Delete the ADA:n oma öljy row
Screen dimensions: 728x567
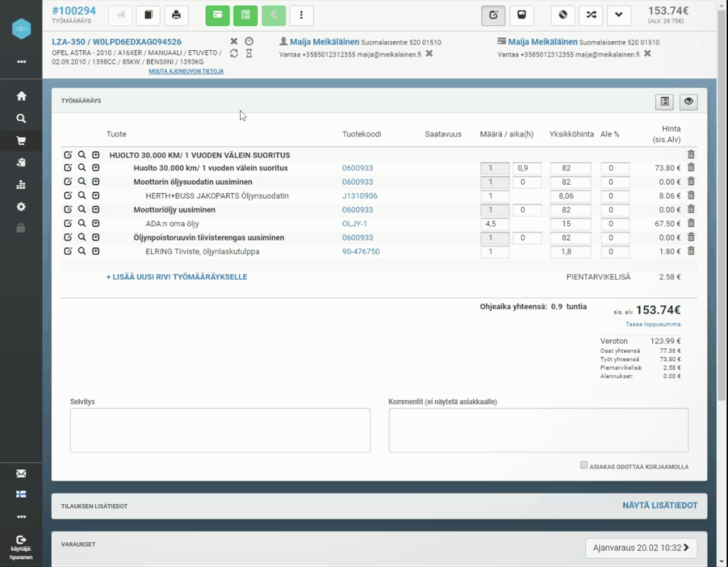pos(691,223)
